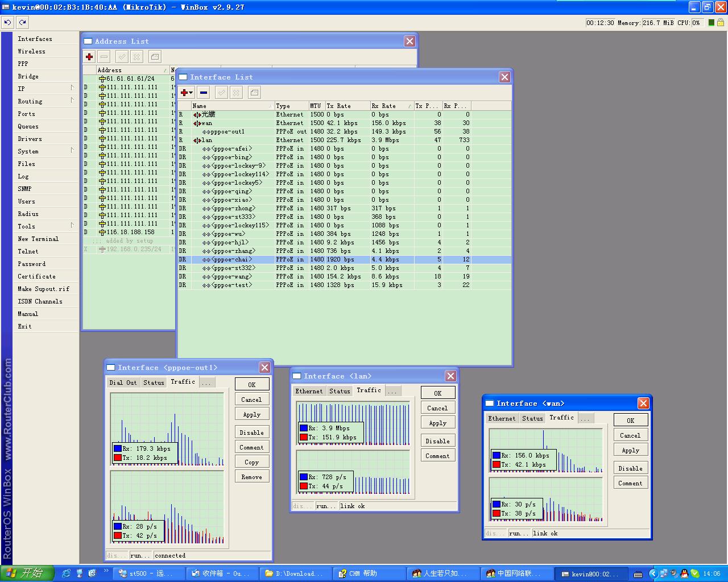Click the Outlook Express quick launch icon
This screenshot has width=728, height=582.
[92, 573]
